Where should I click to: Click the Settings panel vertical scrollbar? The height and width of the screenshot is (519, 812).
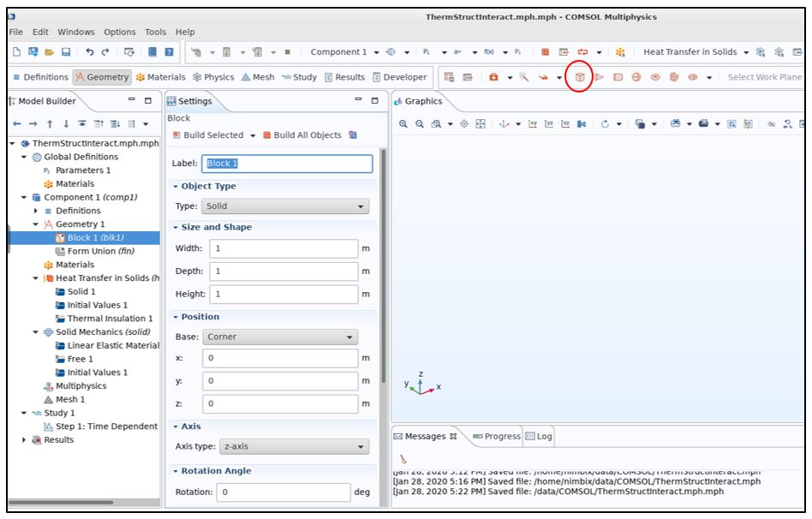point(383,266)
